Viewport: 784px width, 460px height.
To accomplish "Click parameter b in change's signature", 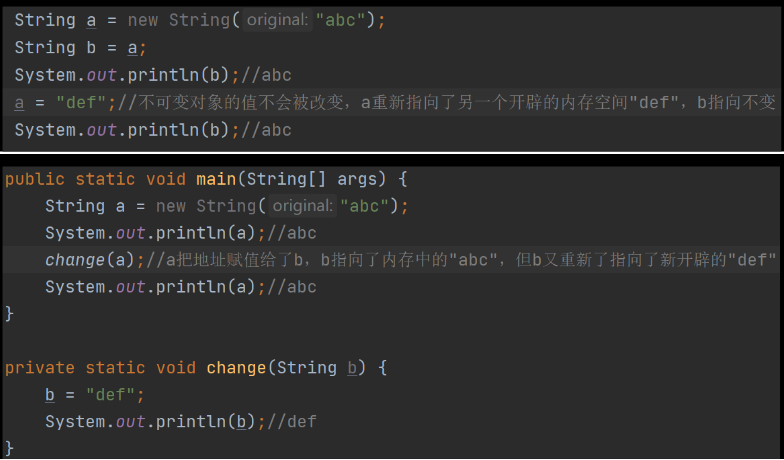I will point(352,368).
